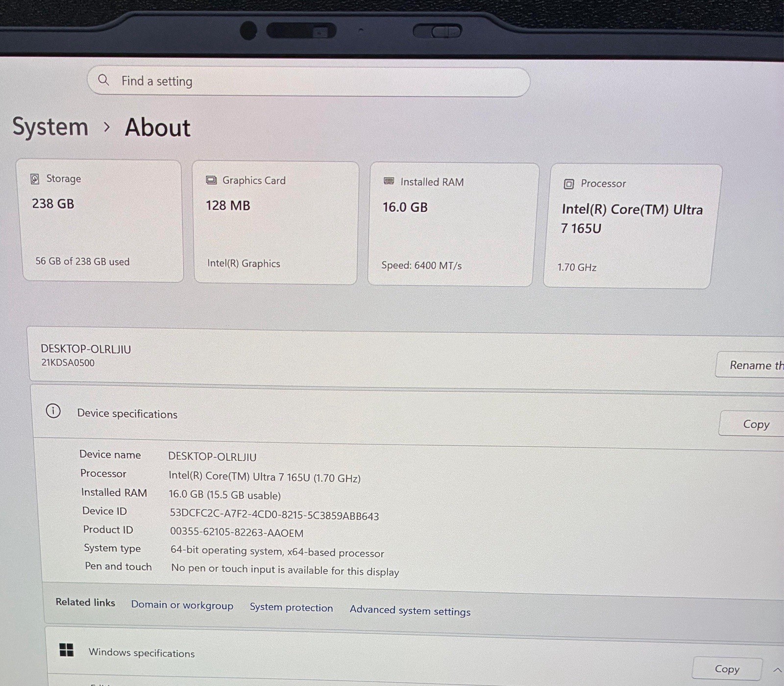Image resolution: width=784 pixels, height=686 pixels.
Task: Select the '64-bit operating system' system type value
Action: 277,552
